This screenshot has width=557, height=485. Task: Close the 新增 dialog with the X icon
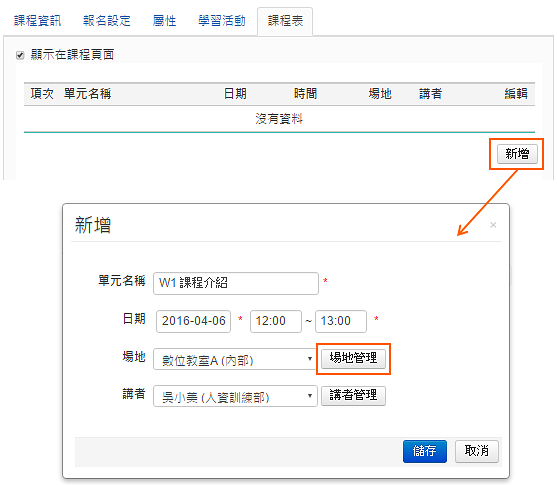point(493,225)
